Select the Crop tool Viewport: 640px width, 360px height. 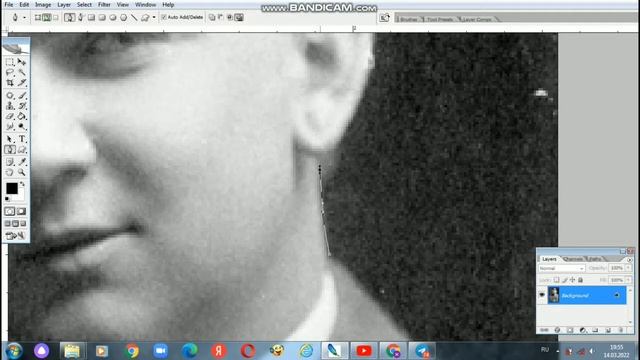pyautogui.click(x=10, y=82)
